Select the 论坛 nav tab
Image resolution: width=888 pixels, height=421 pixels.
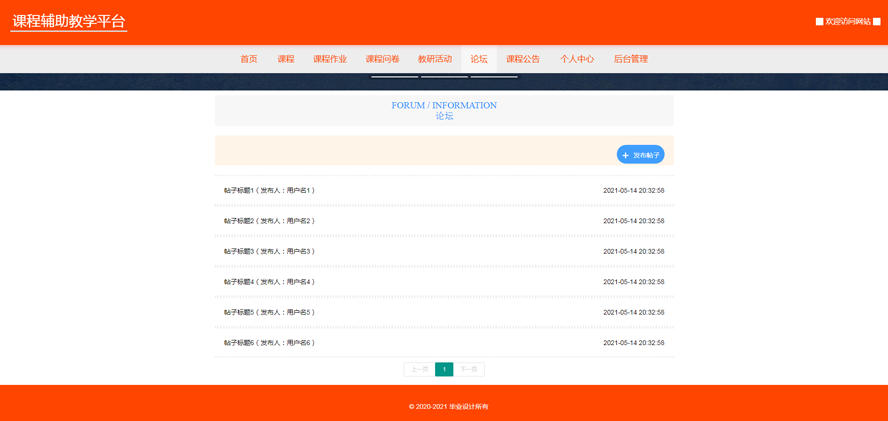[479, 59]
